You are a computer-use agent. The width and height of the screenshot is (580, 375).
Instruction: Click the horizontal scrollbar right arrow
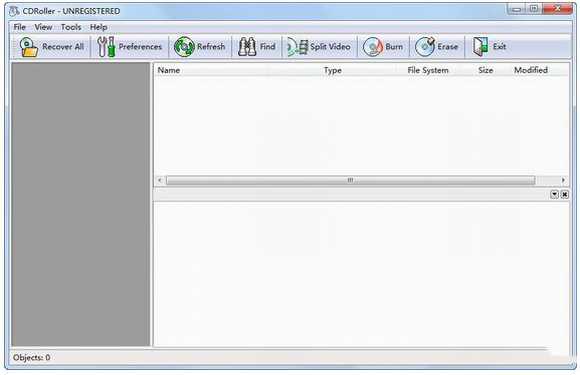click(563, 180)
